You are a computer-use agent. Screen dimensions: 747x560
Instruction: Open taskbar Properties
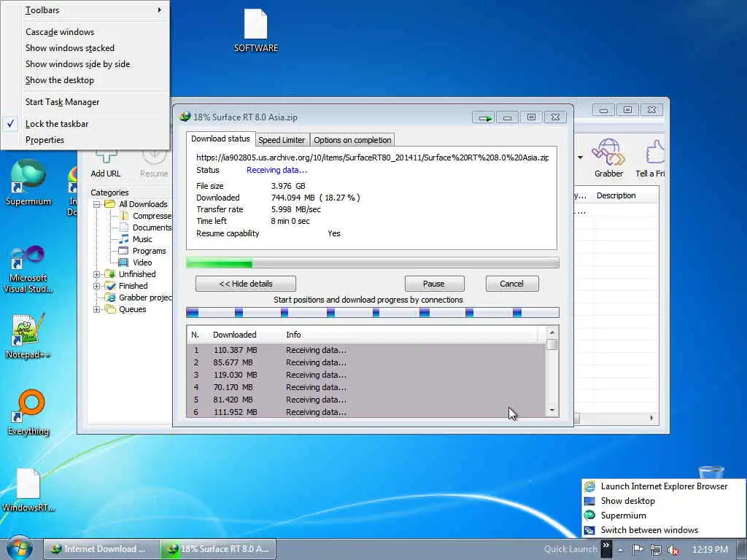pyautogui.click(x=44, y=140)
